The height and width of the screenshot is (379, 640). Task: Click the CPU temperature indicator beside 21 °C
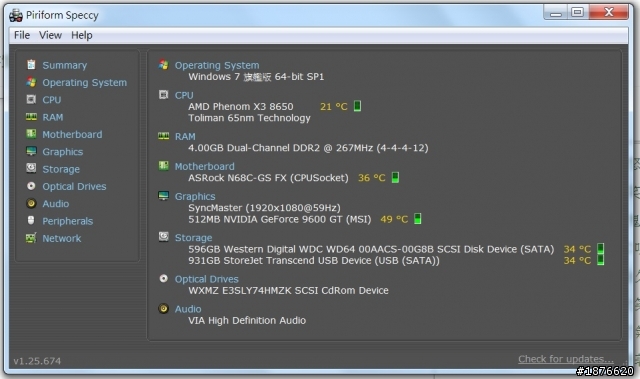[357, 106]
